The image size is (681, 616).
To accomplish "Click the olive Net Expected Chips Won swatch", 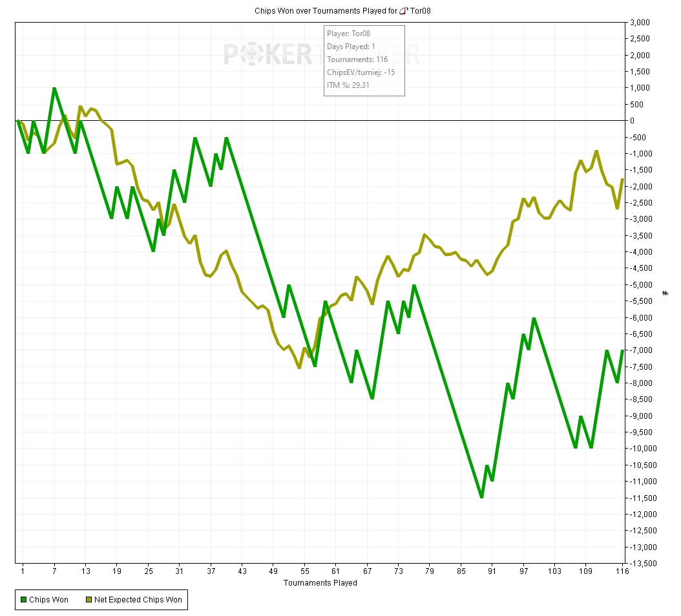I will pos(89,600).
